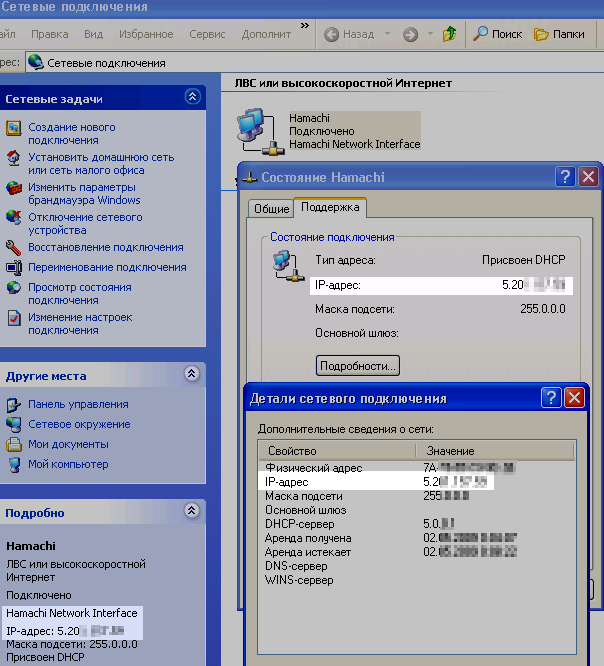604x666 pixels.
Task: Select the Аренда получена row
Action: pyautogui.click(x=416, y=538)
